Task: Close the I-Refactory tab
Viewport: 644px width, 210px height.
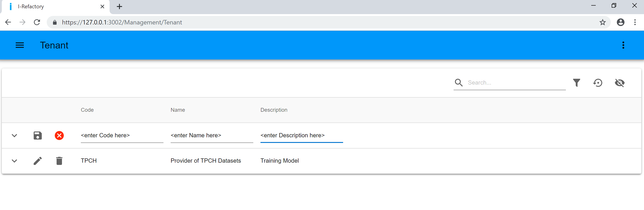Action: point(102,7)
